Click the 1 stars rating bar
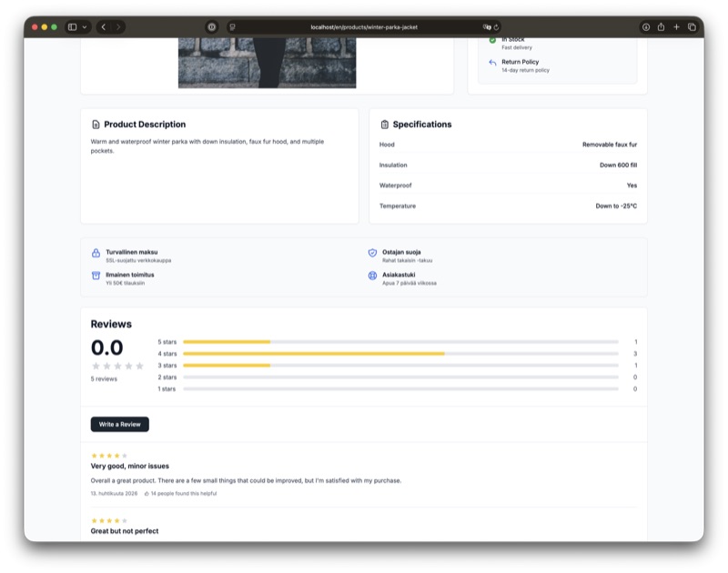This screenshot has width=728, height=573. click(x=400, y=388)
